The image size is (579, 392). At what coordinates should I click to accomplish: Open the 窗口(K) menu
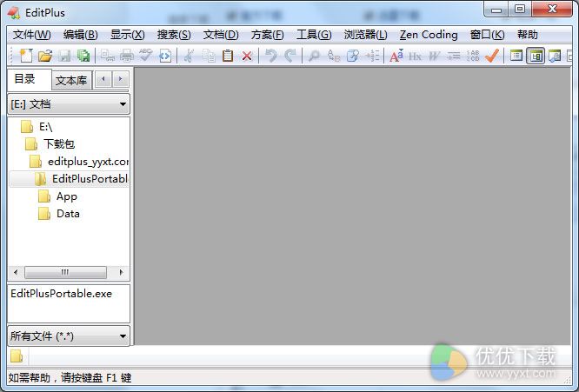click(488, 35)
